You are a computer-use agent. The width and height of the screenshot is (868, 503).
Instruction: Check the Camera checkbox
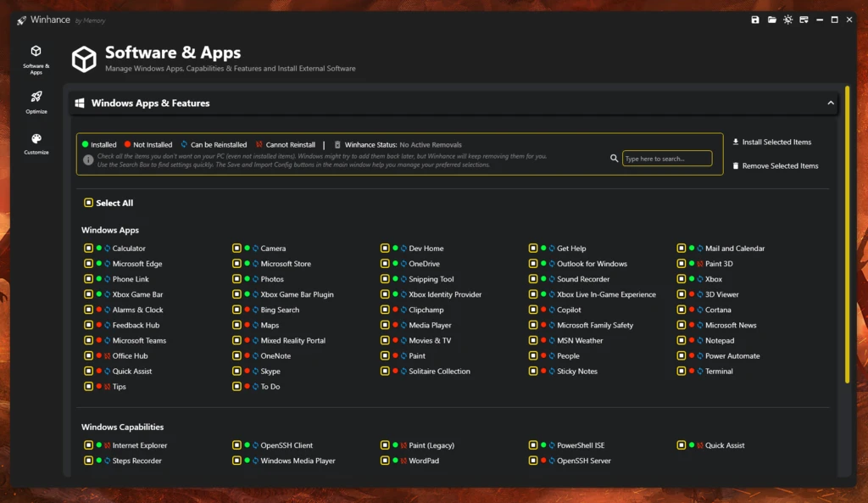pyautogui.click(x=236, y=249)
